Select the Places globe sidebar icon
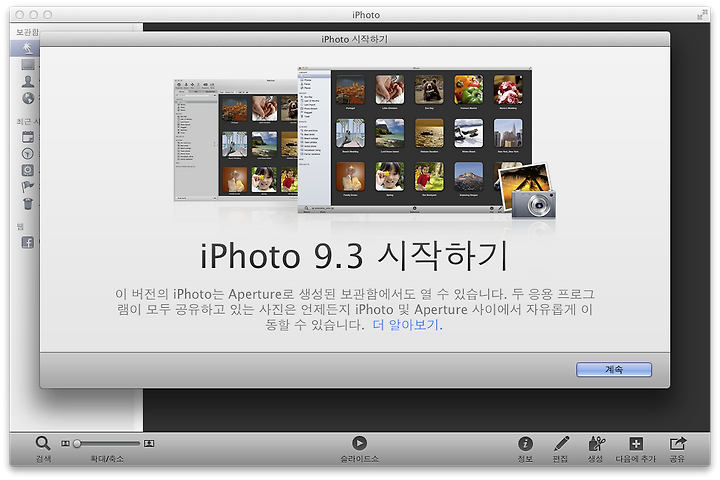 [28, 98]
